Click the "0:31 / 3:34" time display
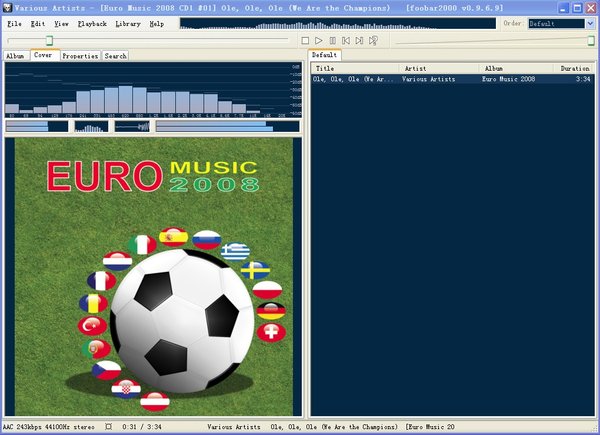This screenshot has height=435, width=600. 142,427
